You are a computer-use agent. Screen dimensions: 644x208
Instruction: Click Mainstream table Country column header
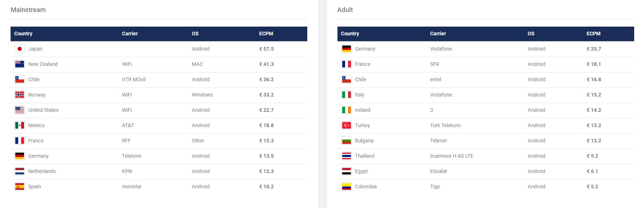click(x=23, y=34)
